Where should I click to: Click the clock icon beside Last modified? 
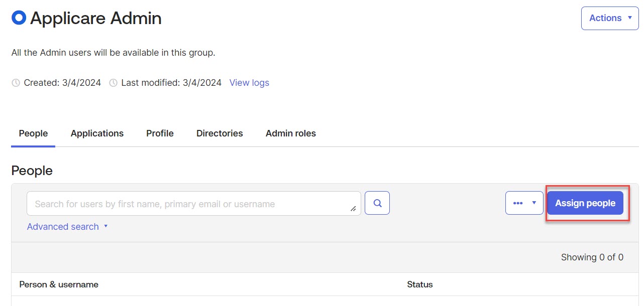coord(114,83)
